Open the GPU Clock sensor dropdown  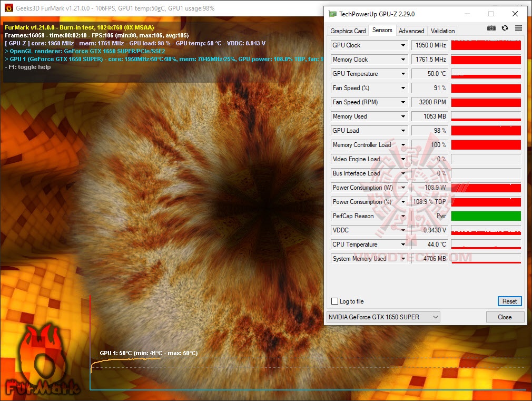403,45
